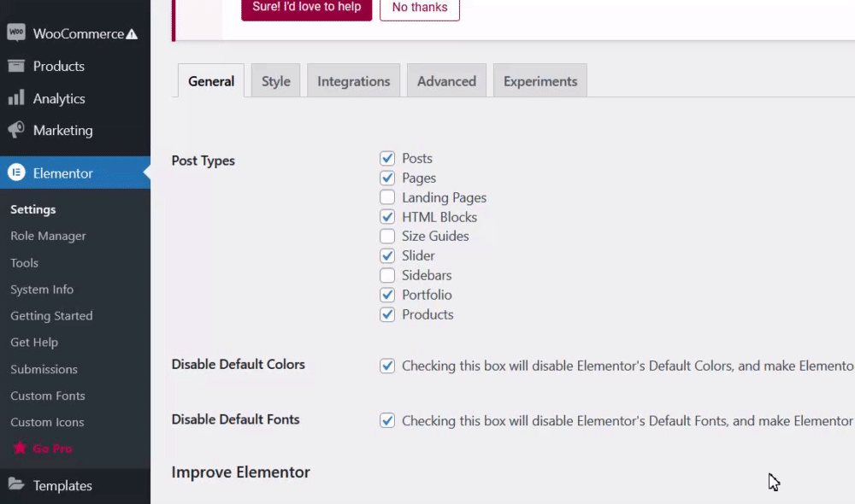
Task: Click the Products archive box icon
Action: pos(16,66)
